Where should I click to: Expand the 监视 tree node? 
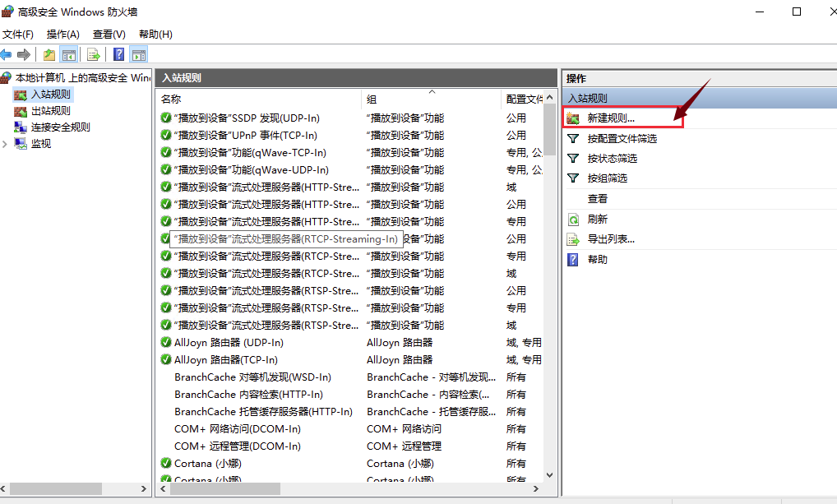pyautogui.click(x=6, y=144)
